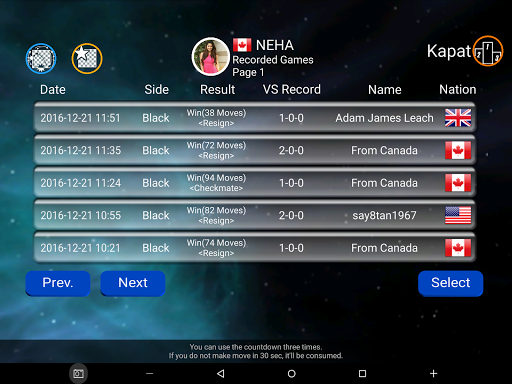
Task: Tap the UK flag for Adam James Leach
Action: 458,118
